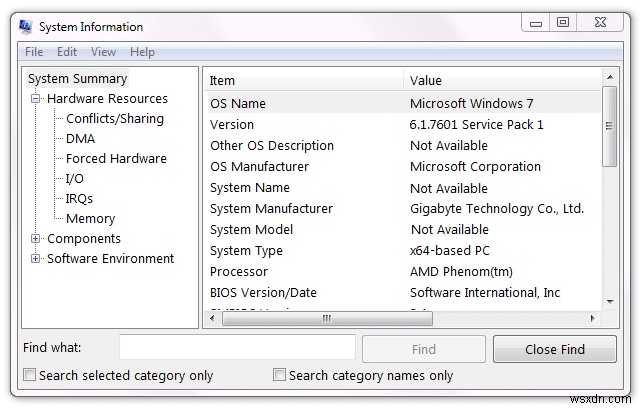Select Components tree item label
Viewport: 643px width, 409px height.
[x=84, y=239]
